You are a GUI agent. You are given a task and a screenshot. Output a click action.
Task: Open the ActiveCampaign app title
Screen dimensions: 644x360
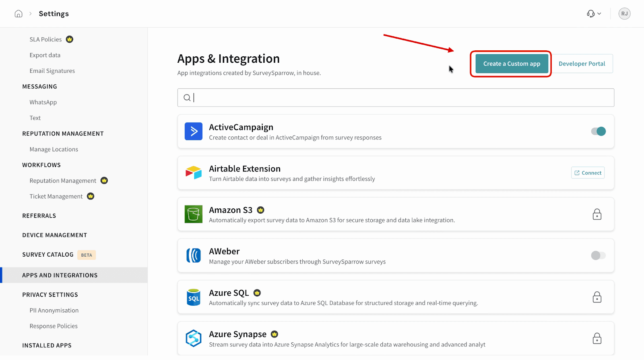click(x=241, y=127)
